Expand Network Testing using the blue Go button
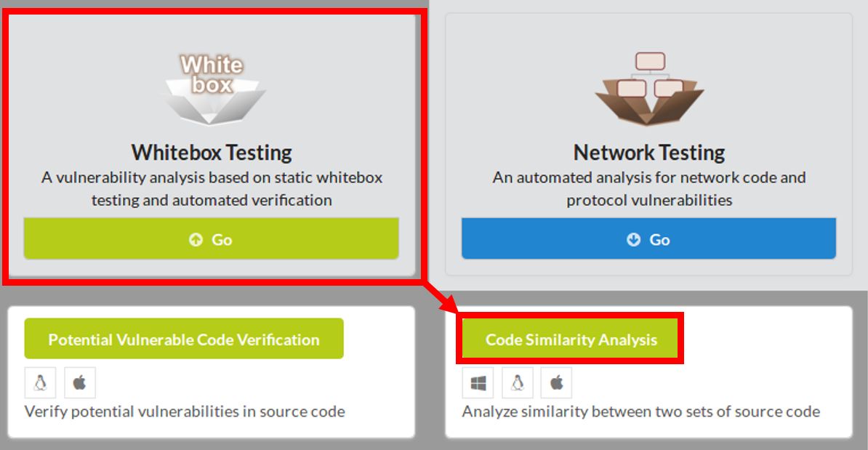This screenshot has width=868, height=450. (x=648, y=239)
